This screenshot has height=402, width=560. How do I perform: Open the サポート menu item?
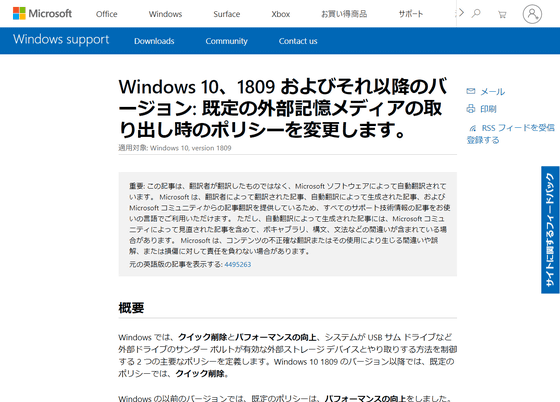(x=411, y=14)
